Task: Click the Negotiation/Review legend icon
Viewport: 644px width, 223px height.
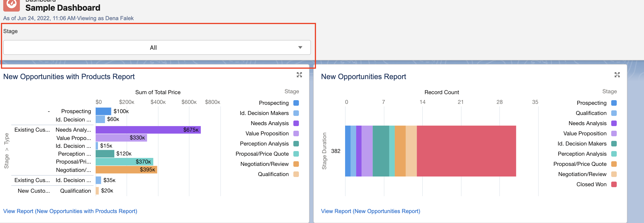Action: [296, 164]
